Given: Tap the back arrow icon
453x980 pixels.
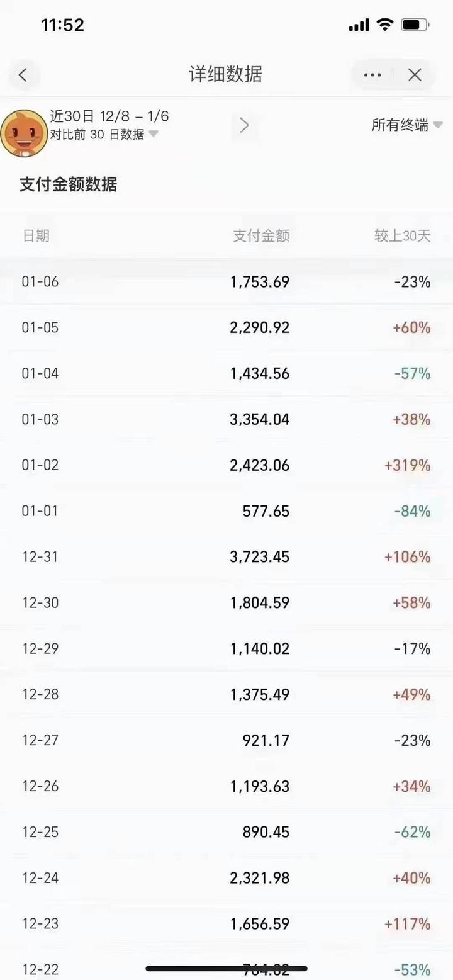Looking at the screenshot, I should [23, 75].
